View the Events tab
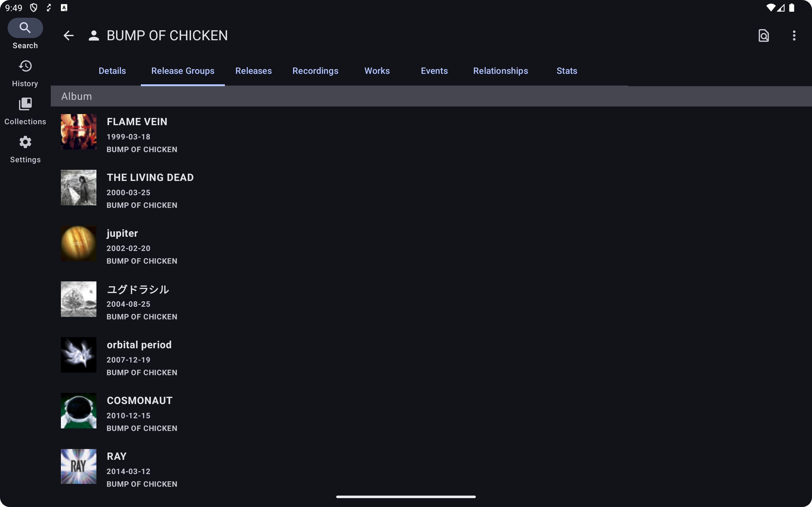The height and width of the screenshot is (507, 812). click(x=434, y=71)
